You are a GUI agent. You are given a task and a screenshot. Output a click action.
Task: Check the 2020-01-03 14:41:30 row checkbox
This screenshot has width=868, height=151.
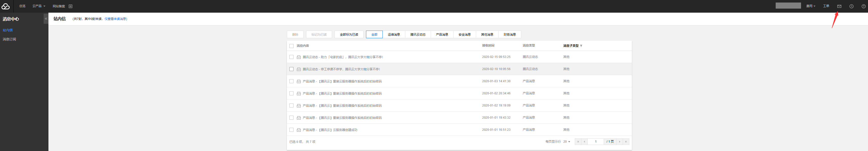pos(291,81)
